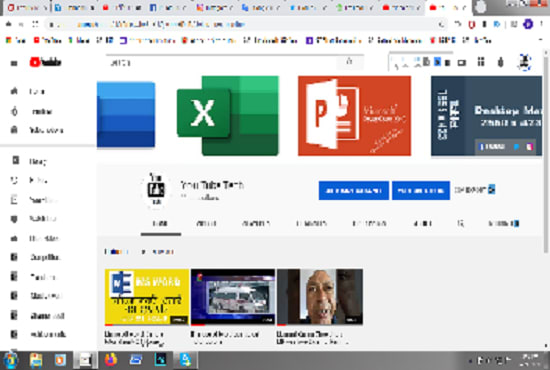
Task: Open the Windows Start button
Action: 11,361
